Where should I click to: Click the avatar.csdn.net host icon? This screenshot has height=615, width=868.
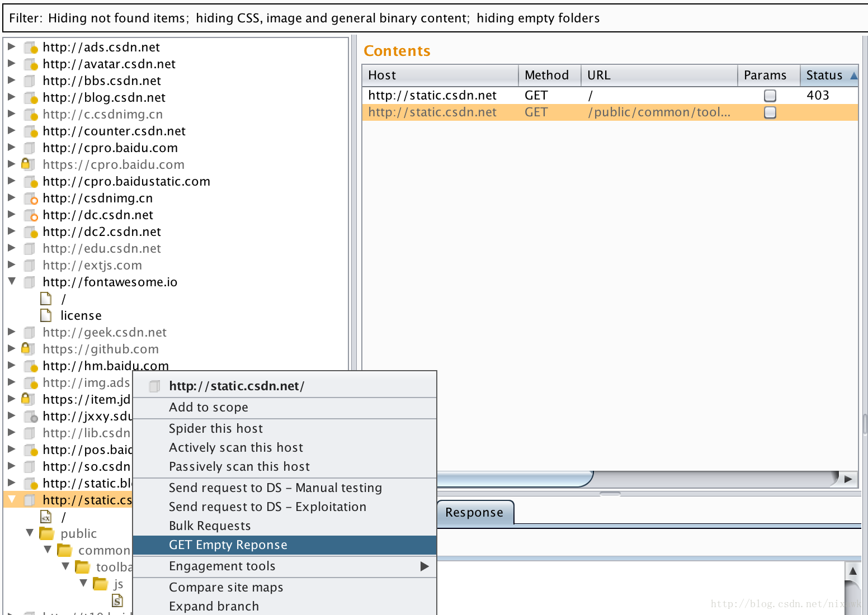tap(31, 64)
